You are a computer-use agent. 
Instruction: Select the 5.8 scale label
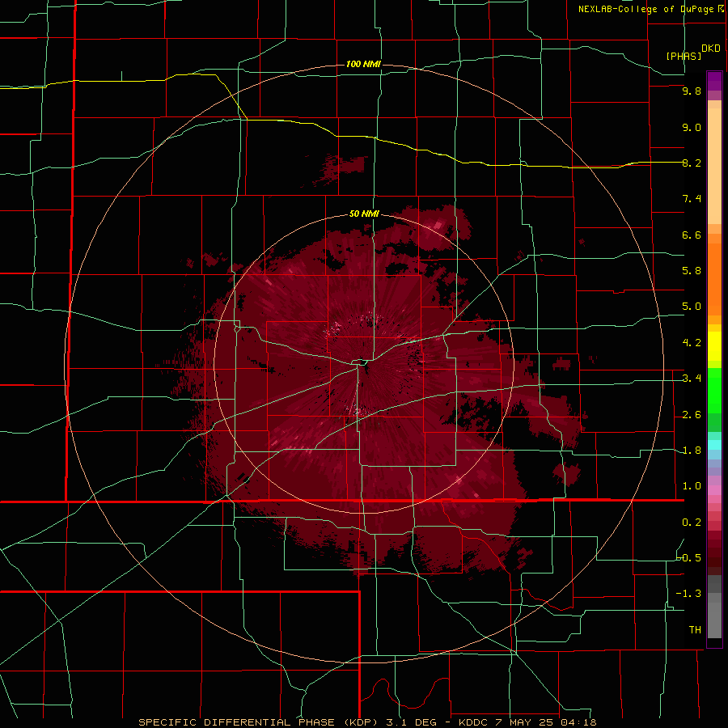[692, 270]
